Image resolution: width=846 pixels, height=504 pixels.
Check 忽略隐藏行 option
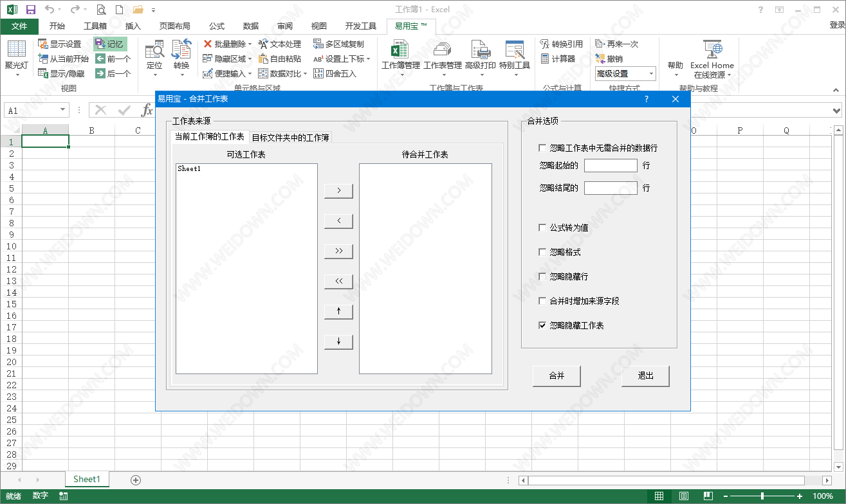(x=542, y=276)
